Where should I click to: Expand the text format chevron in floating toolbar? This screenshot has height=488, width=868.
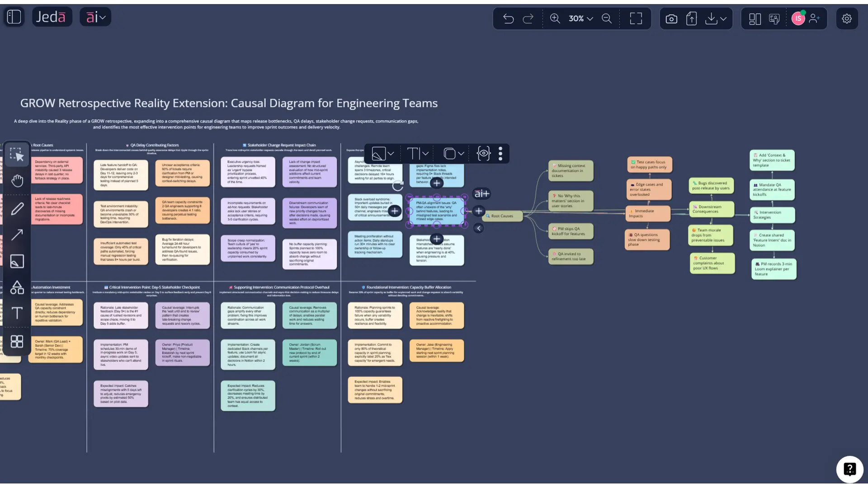(425, 154)
